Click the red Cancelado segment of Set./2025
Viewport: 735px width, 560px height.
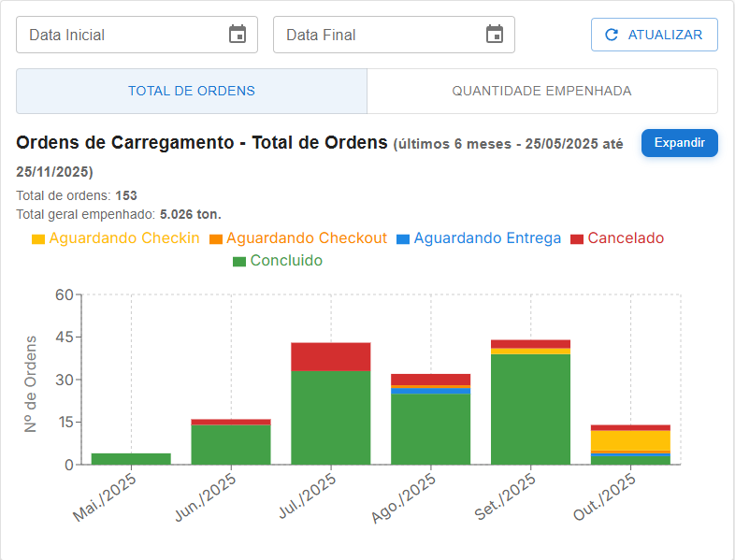530,344
